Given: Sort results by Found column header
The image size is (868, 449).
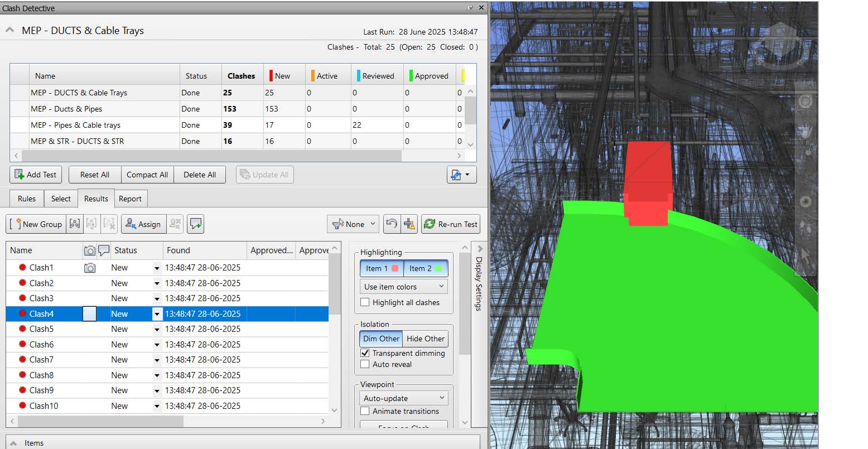Looking at the screenshot, I should (x=204, y=250).
